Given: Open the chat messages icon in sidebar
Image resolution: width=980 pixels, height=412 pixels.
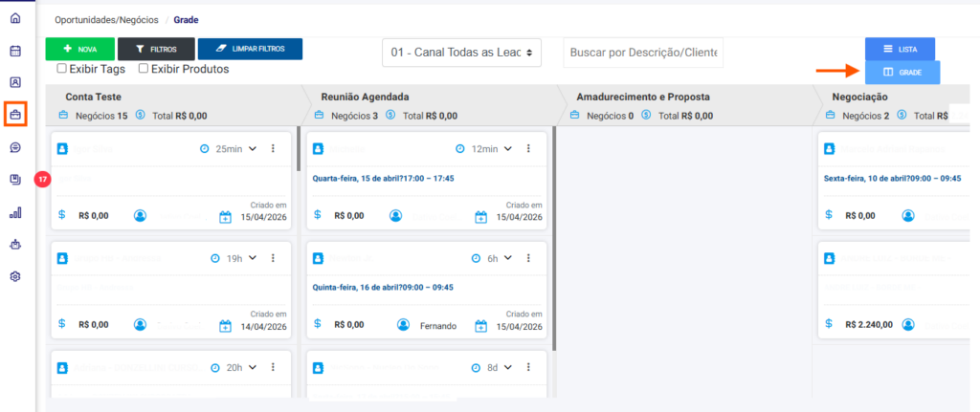Looking at the screenshot, I should coord(14,147).
